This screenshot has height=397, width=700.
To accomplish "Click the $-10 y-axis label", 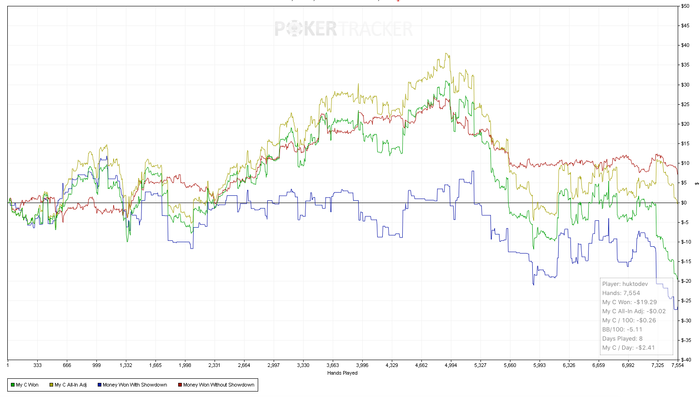I will click(x=686, y=242).
